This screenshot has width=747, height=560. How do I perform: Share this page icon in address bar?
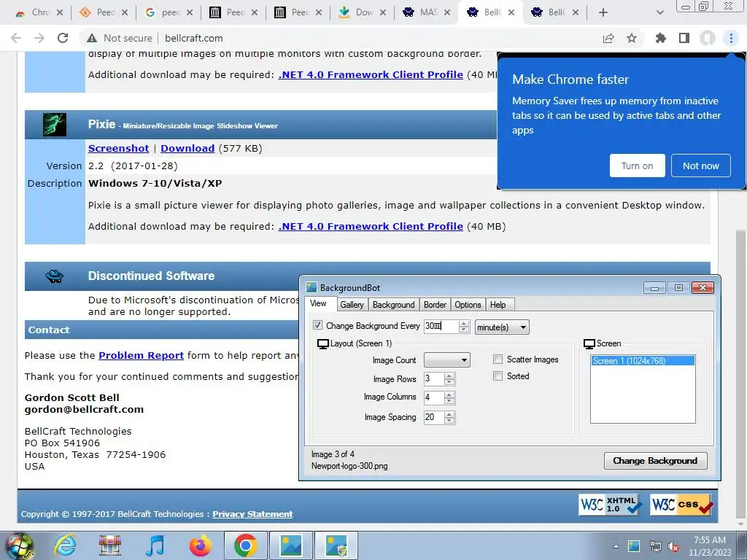[608, 38]
